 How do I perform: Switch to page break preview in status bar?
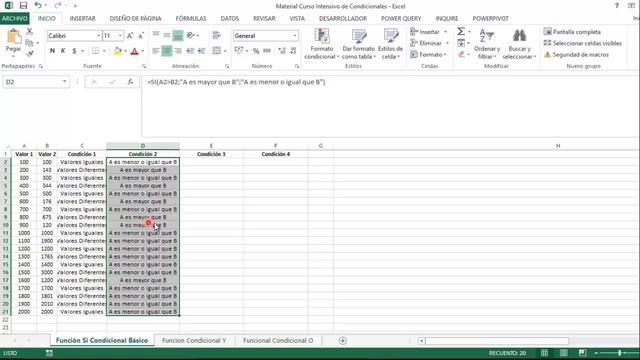pyautogui.click(x=582, y=353)
